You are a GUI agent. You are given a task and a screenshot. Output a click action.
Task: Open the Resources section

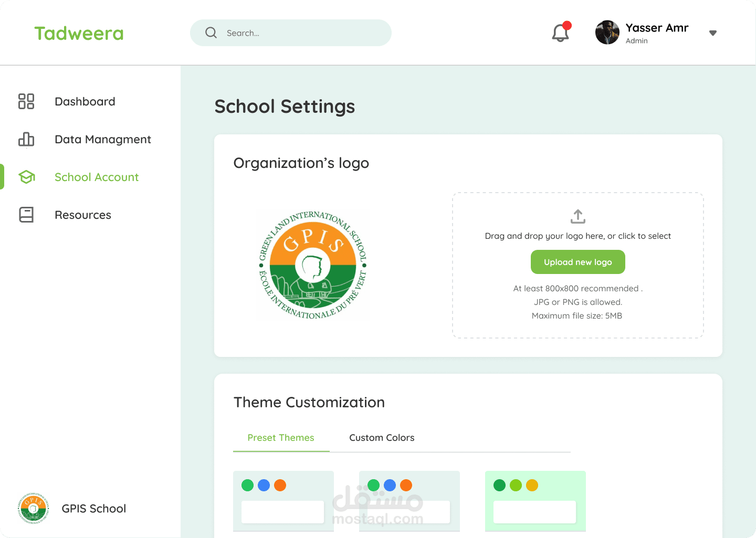pos(83,215)
